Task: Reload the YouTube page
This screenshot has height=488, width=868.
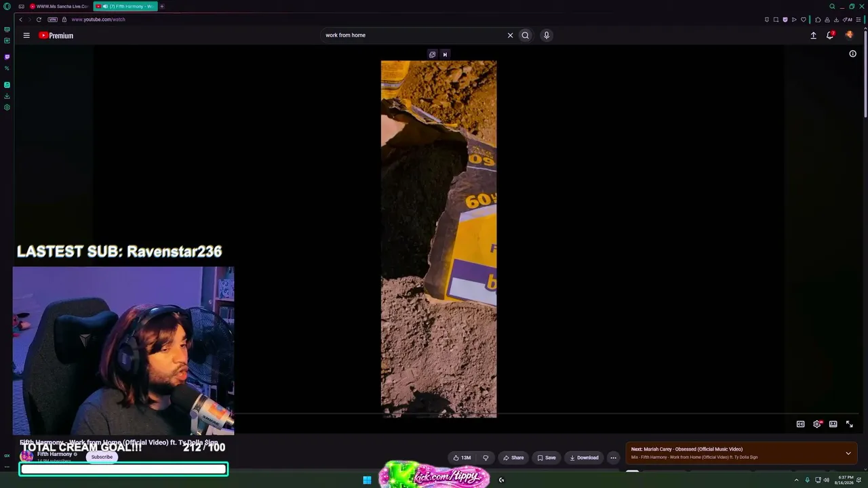Action: [39, 20]
